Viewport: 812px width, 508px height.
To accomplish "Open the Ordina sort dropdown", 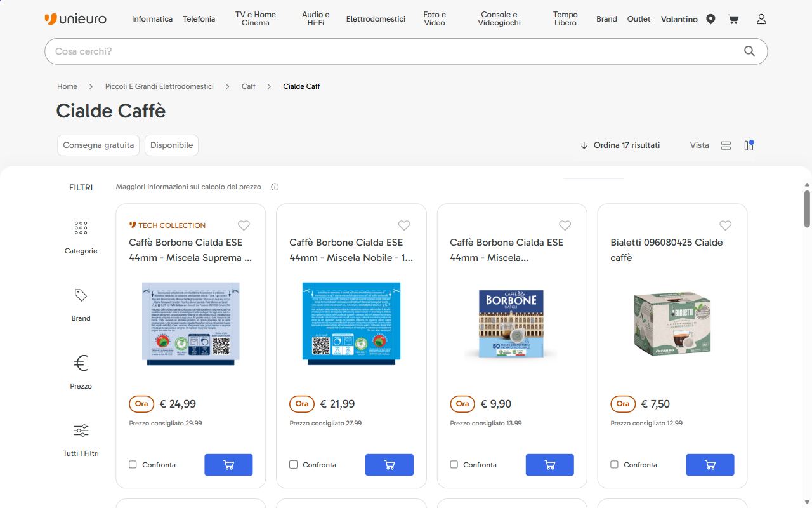I will click(x=620, y=145).
